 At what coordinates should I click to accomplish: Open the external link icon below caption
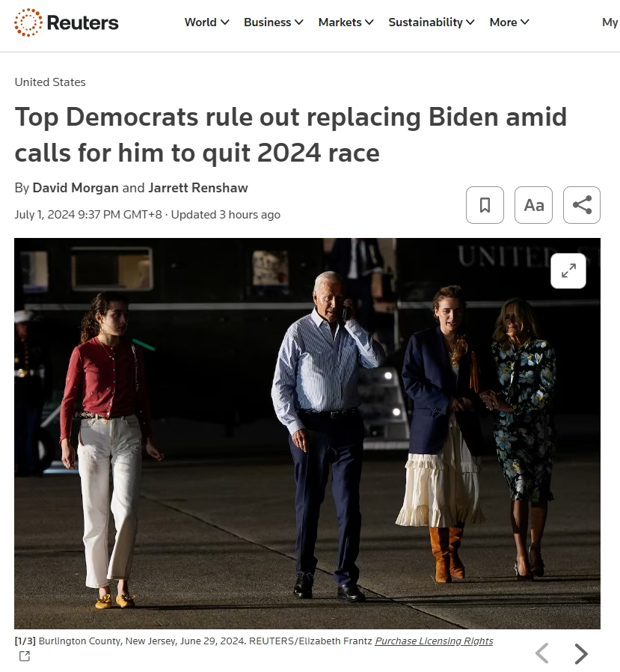25,656
